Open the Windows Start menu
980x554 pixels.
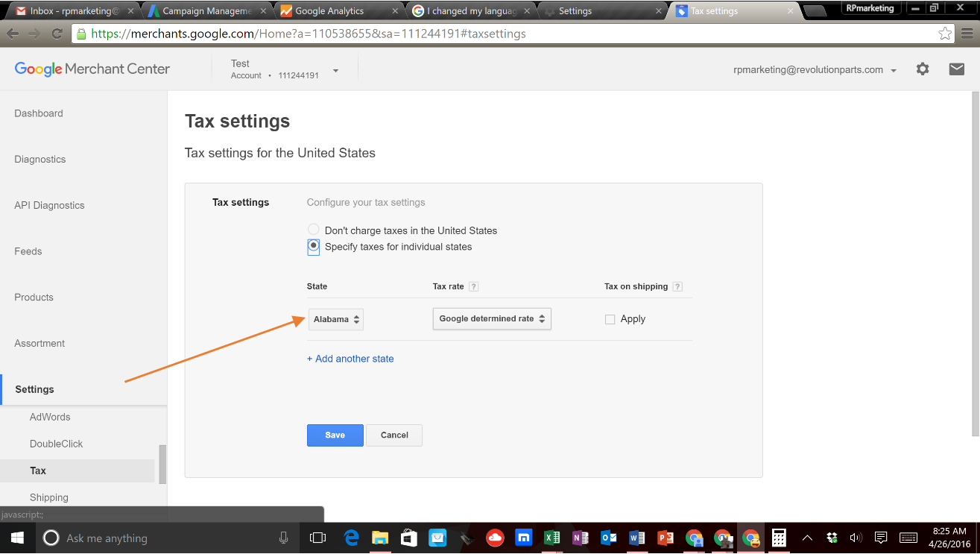tap(17, 538)
